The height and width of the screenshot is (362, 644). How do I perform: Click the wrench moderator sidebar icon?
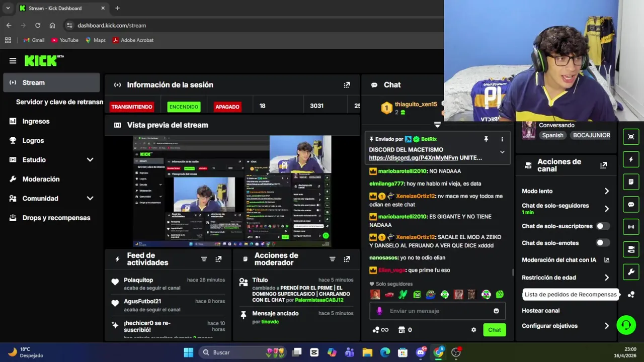click(631, 272)
